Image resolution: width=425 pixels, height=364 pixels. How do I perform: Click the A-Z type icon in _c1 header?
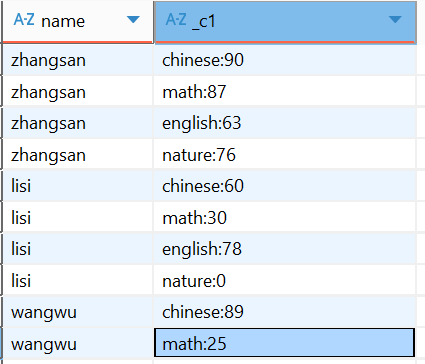pyautogui.click(x=176, y=20)
